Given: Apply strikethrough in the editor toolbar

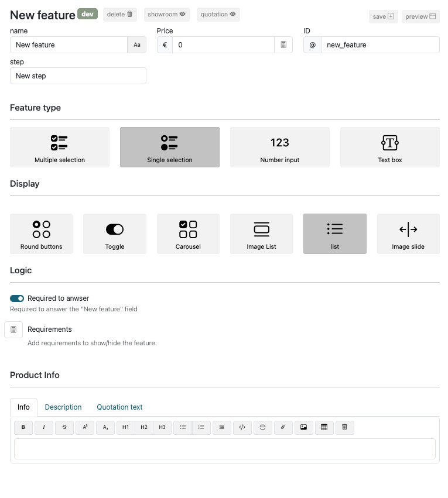Looking at the screenshot, I should click(64, 427).
